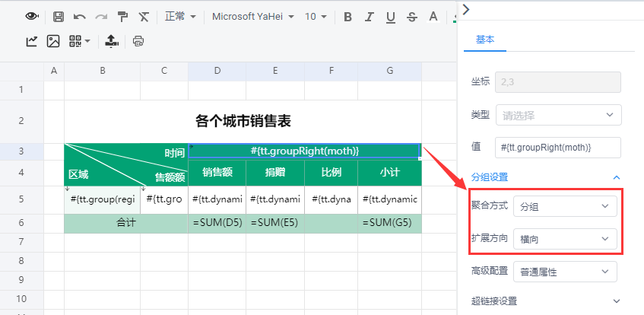Screen dimensions: 644x315
Task: Click the 坐标 field showing 2,3
Action: coord(558,82)
